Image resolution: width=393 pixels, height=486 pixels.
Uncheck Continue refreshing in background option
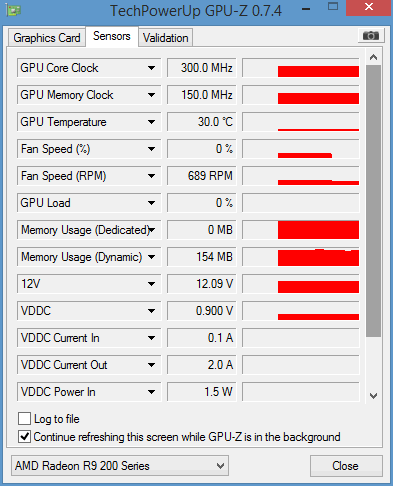pyautogui.click(x=24, y=437)
